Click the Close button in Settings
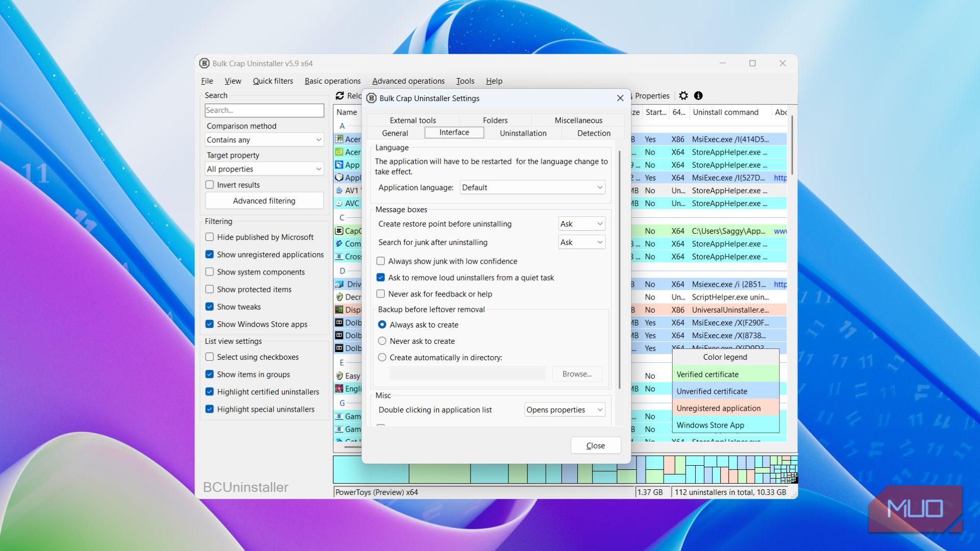Viewport: 980px width, 551px height. click(596, 445)
